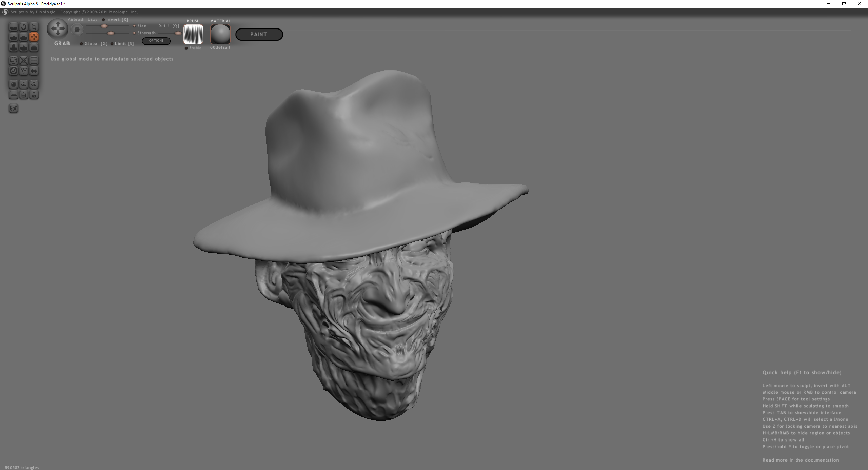The image size is (868, 470).
Task: Click 'Sculptris by Pixologic' header text
Action: pyautogui.click(x=33, y=12)
